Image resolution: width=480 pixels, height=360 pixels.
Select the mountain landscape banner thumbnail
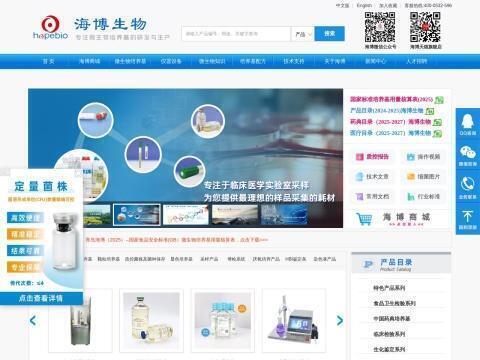tap(235, 215)
